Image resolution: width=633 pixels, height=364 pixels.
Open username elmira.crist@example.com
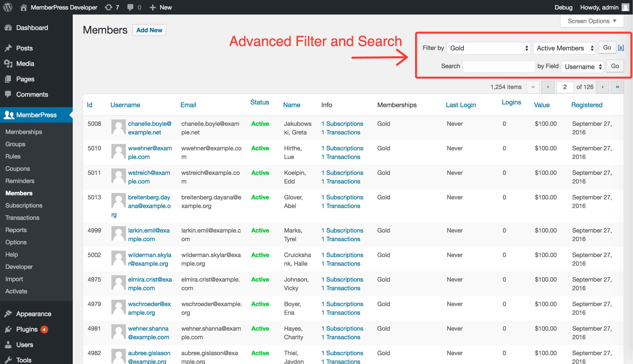coord(150,284)
